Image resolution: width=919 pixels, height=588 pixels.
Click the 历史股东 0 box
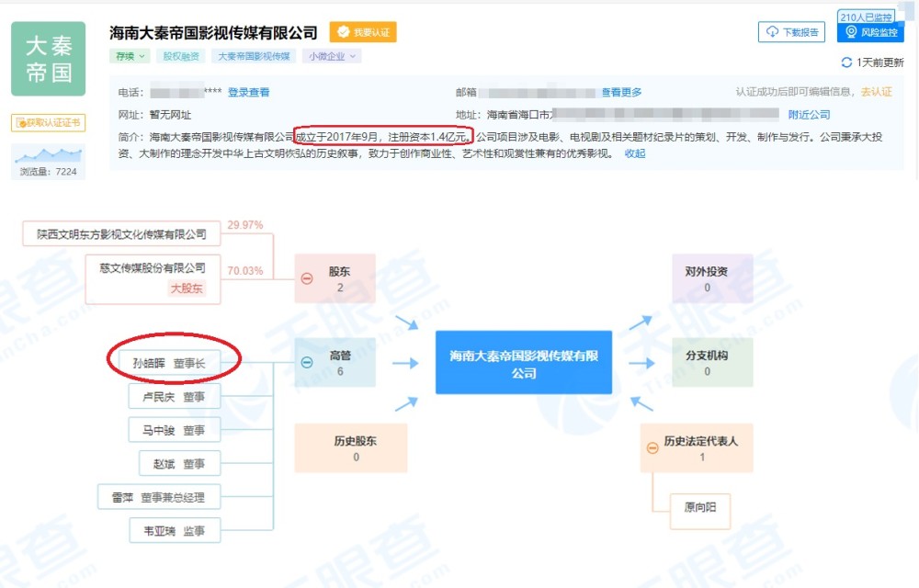click(350, 448)
